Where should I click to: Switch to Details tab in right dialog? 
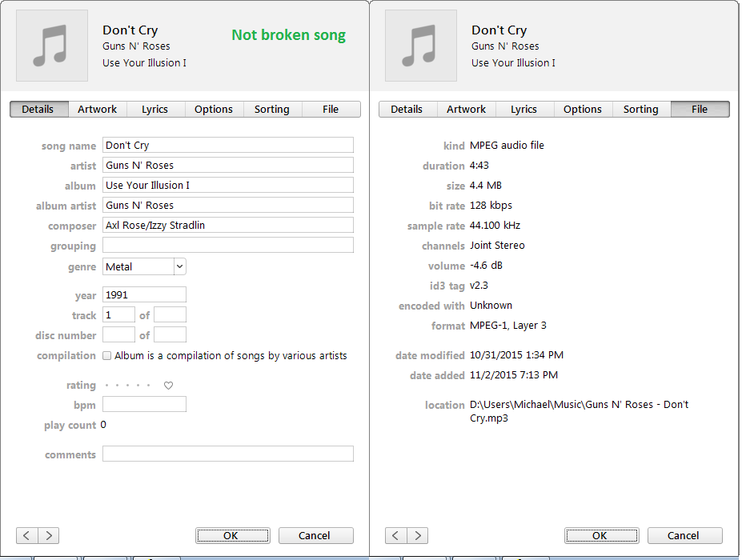click(408, 110)
